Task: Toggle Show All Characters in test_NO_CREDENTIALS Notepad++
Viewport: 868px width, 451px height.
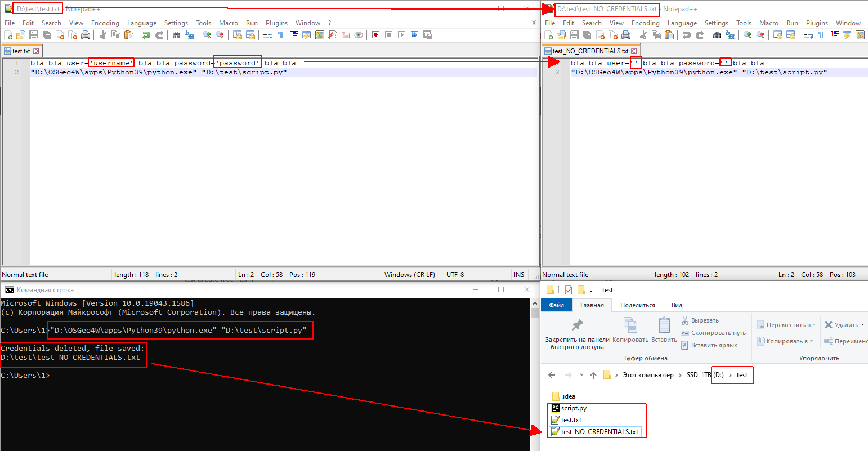Action: (821, 35)
